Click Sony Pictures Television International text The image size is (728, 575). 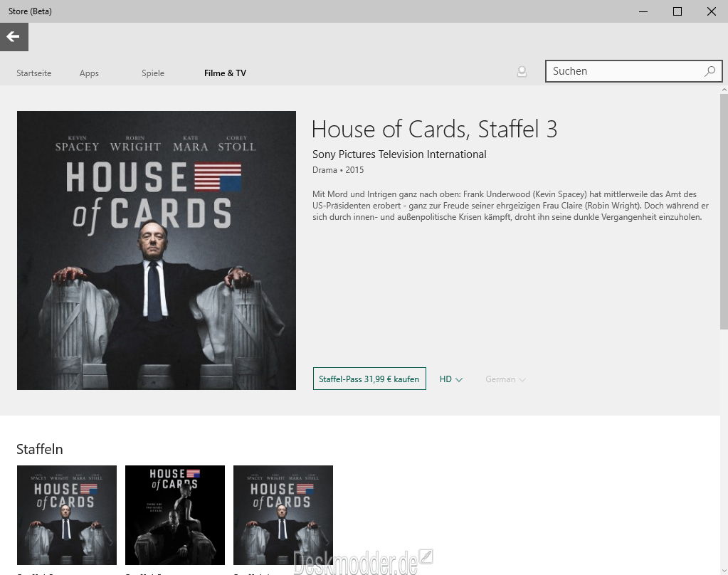[399, 154]
